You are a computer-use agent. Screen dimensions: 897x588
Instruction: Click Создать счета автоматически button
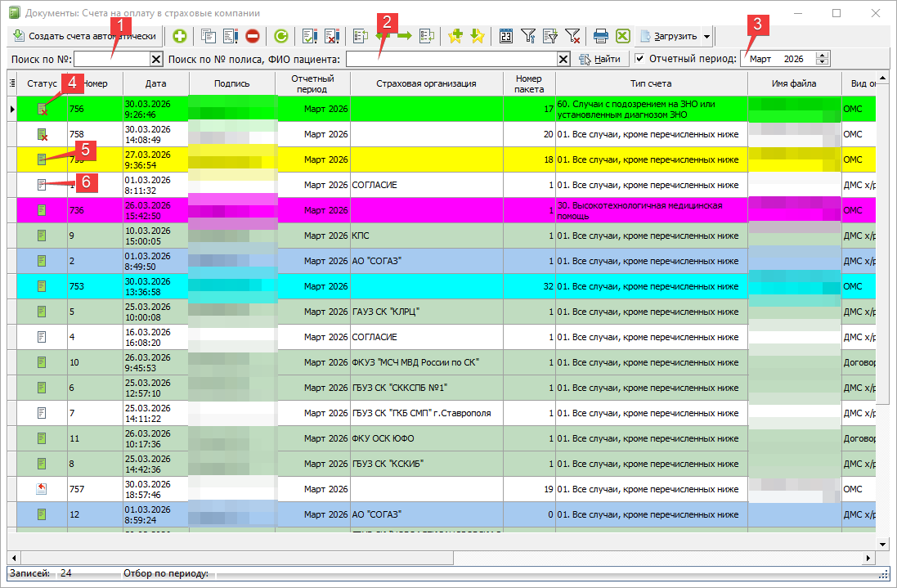pyautogui.click(x=83, y=36)
